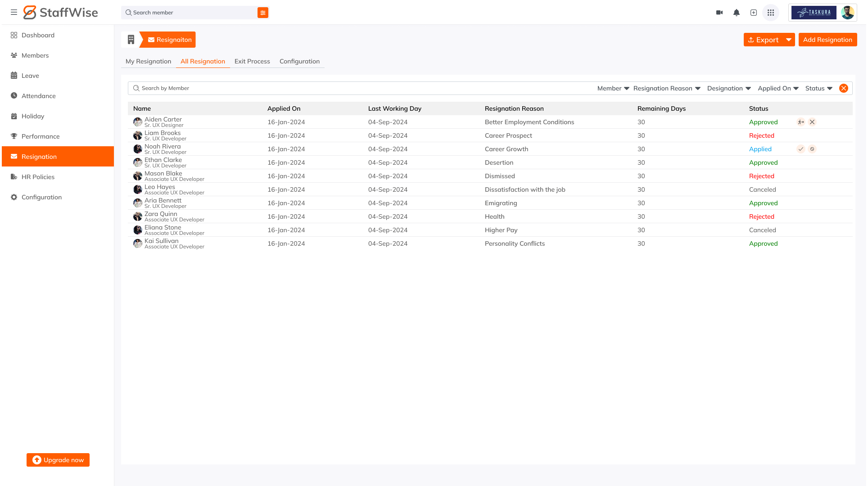Click the Upgrade now button

(58, 460)
